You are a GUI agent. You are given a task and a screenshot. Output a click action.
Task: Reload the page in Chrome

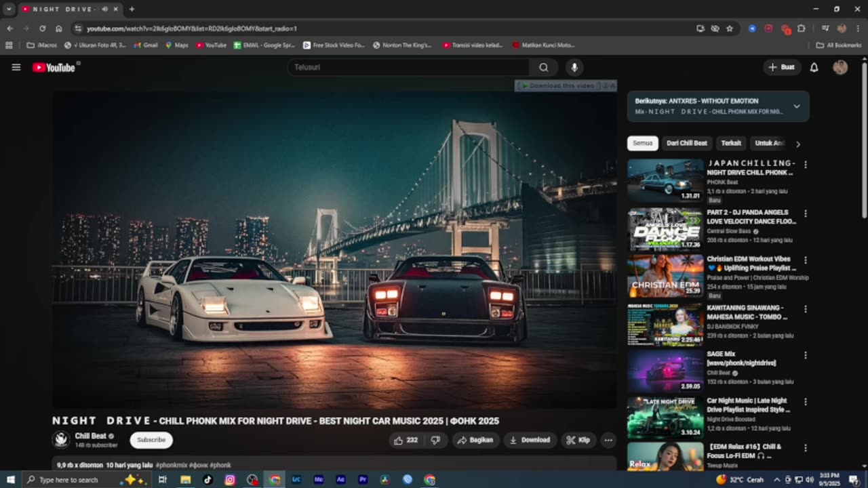pos(42,28)
